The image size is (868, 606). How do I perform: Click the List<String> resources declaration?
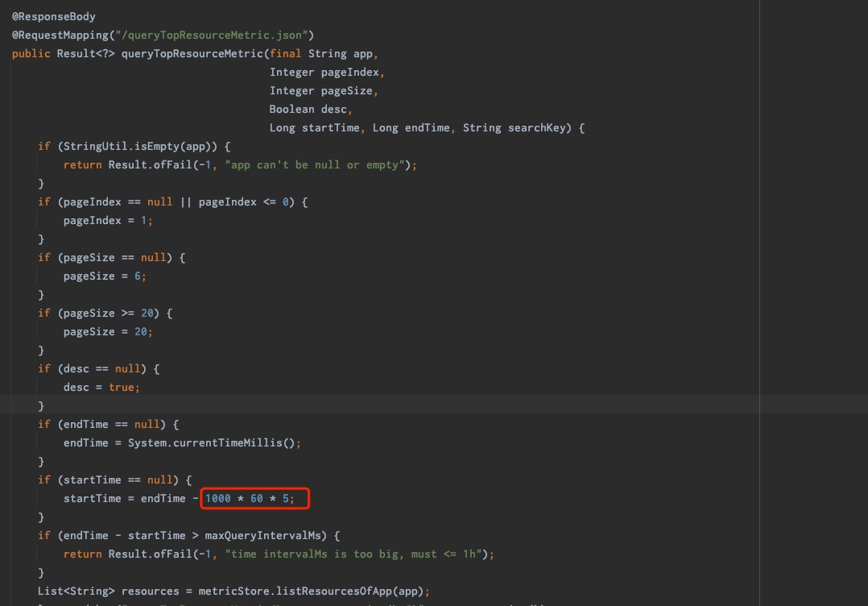click(109, 591)
